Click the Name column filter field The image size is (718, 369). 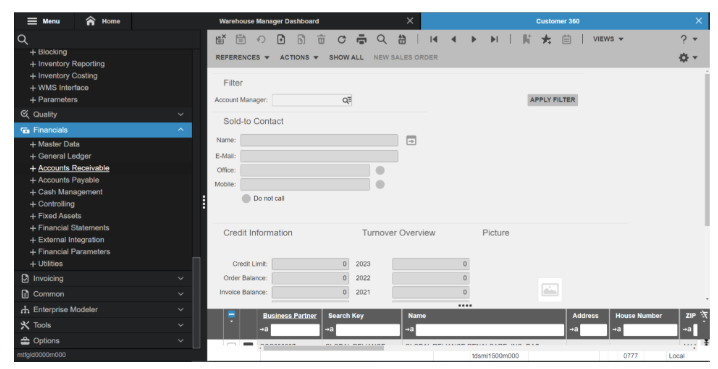pos(490,330)
